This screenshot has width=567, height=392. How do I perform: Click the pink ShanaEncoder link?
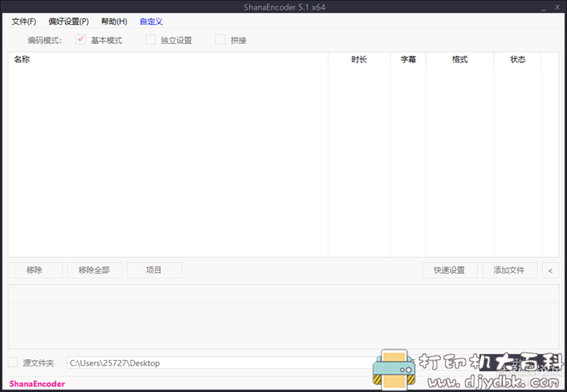pyautogui.click(x=38, y=383)
